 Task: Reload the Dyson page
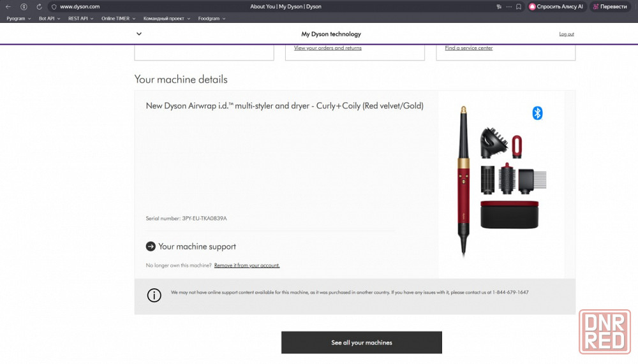(40, 6)
